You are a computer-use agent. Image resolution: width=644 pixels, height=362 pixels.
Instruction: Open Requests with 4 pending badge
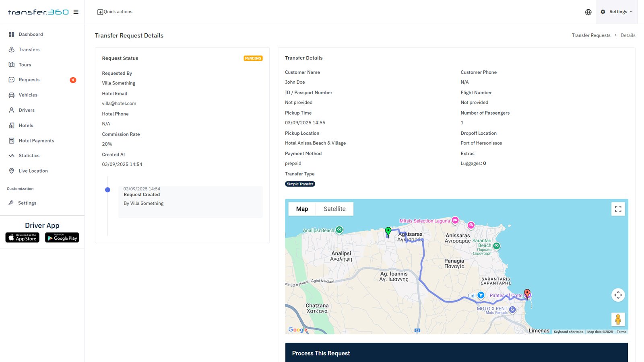(x=29, y=80)
